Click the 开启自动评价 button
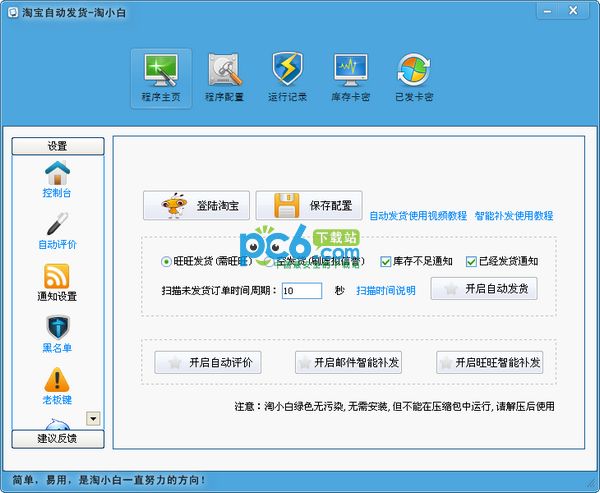This screenshot has width=600, height=493. [208, 362]
